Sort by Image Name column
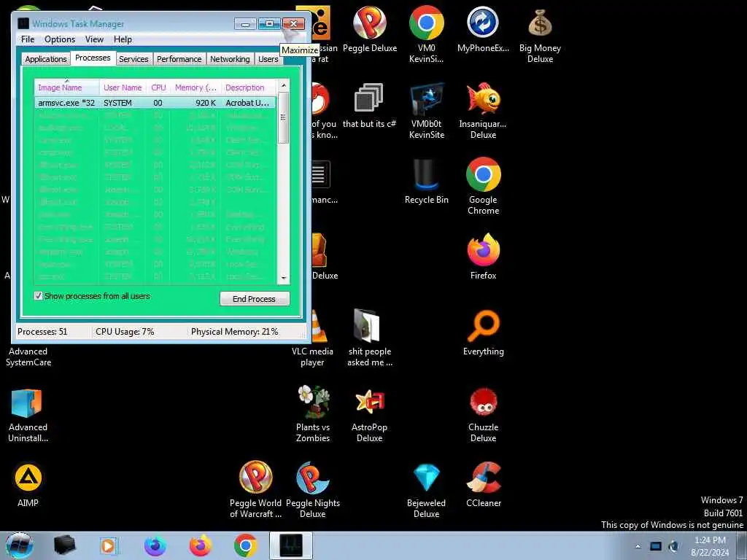Viewport: 747px width, 560px height. (x=66, y=87)
